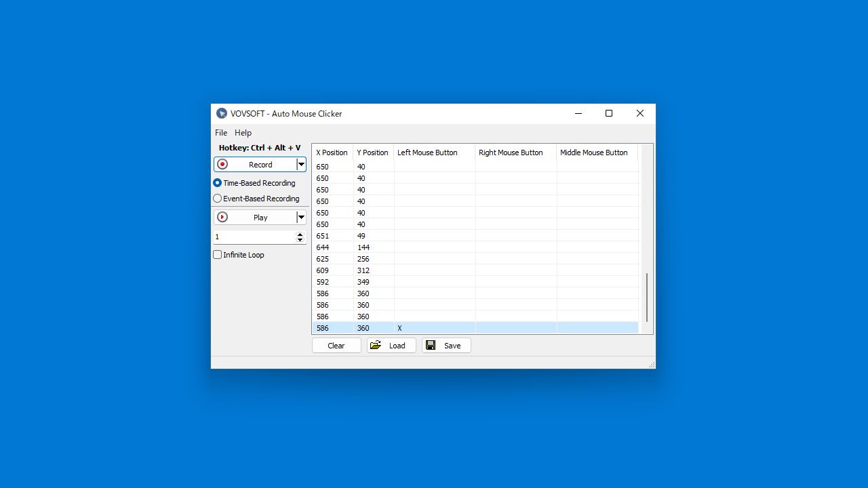Screen dimensions: 868x488
Task: Select the row with X position 644
Action: click(475, 247)
